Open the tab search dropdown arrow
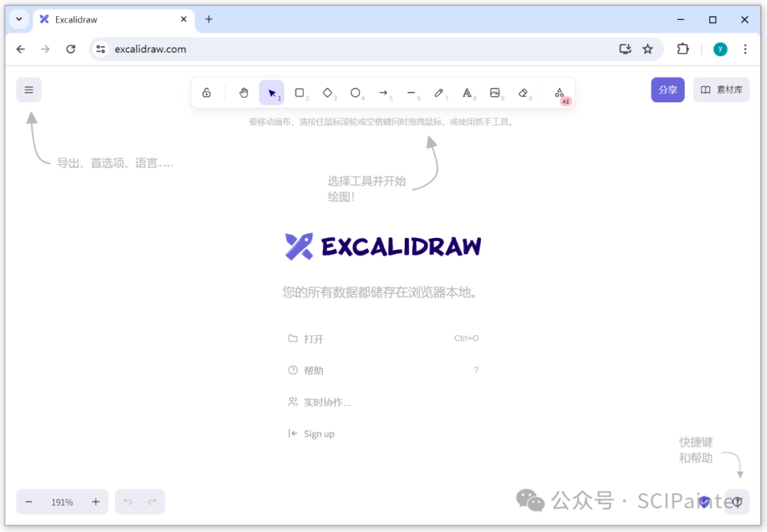Image resolution: width=767 pixels, height=532 pixels. (x=19, y=19)
